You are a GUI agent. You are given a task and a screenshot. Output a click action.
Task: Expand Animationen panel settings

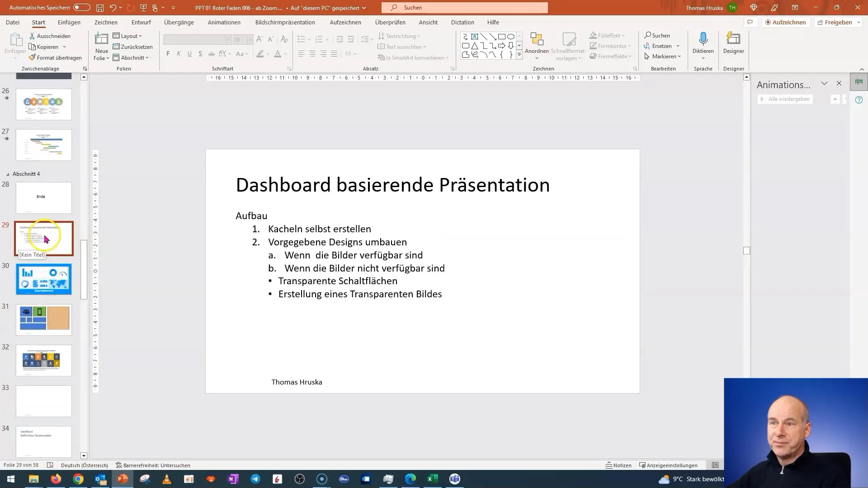point(823,84)
